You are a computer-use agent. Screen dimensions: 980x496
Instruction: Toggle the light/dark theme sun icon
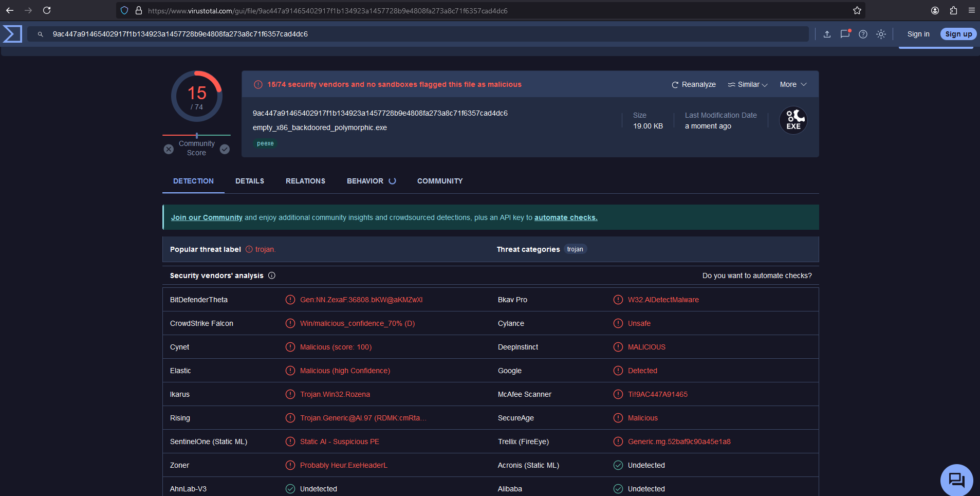881,34
